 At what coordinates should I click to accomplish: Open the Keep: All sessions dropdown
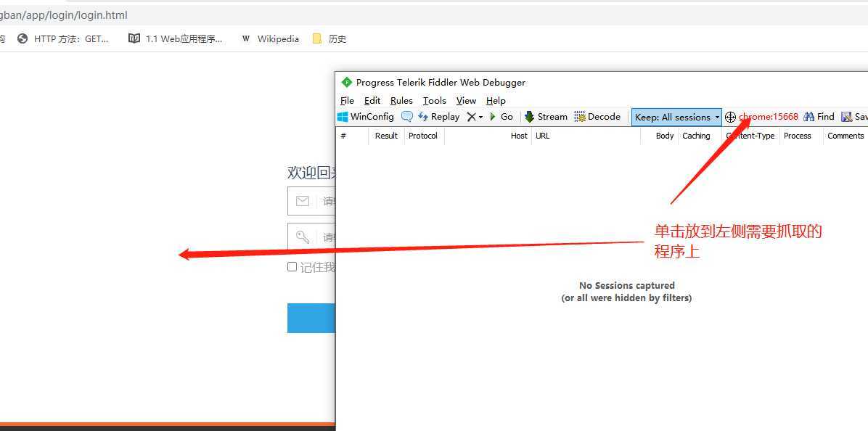point(676,118)
